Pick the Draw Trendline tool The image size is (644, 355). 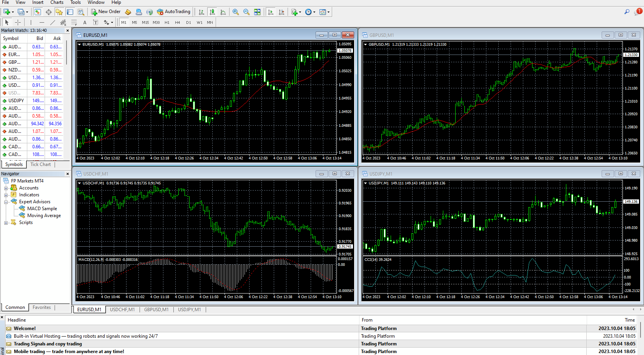click(53, 22)
